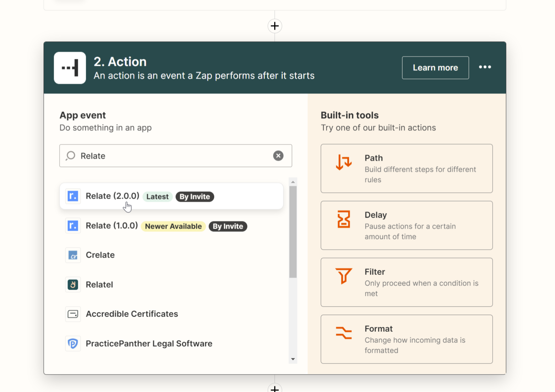Select the Path built-in tool

[x=407, y=168]
